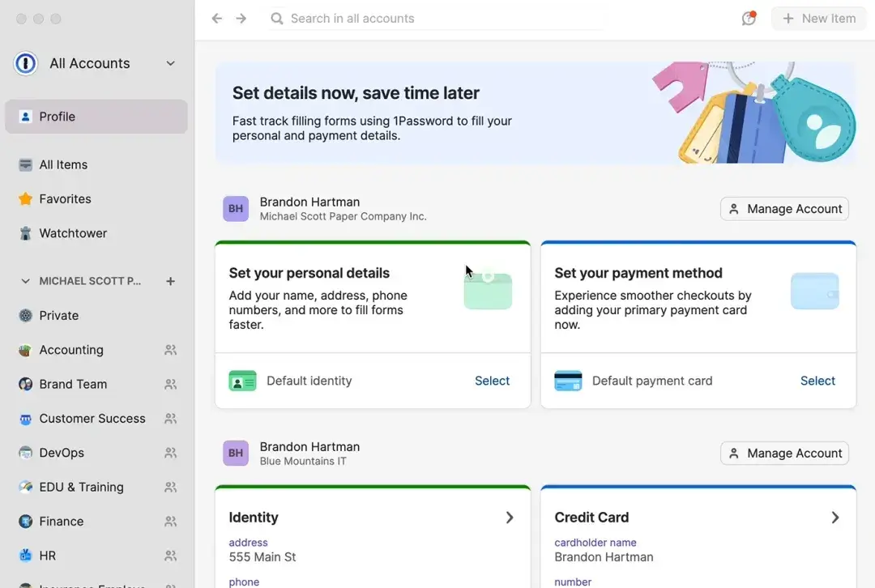Open the Brand Team vault
Image resolution: width=875 pixels, height=588 pixels.
(x=96, y=385)
